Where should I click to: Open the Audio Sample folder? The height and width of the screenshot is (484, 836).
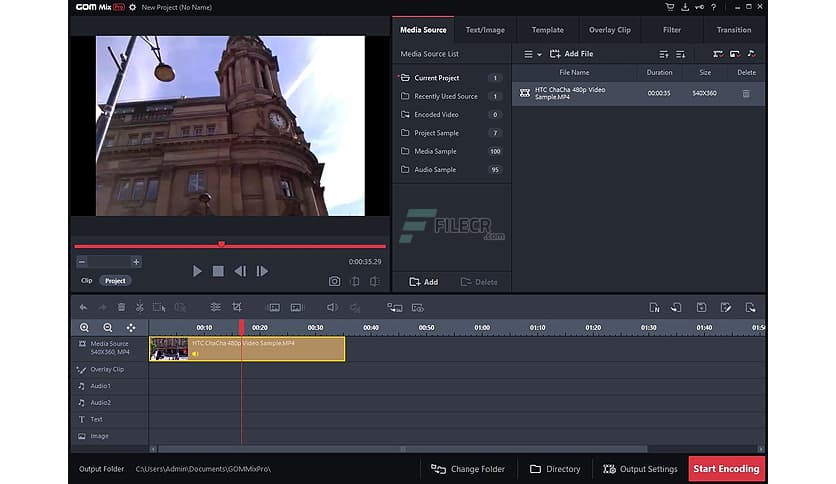point(451,170)
